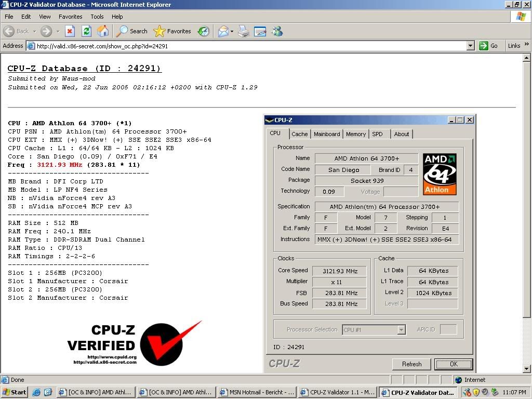Open the Processor Selection CPU #1 dropdown

374,329
